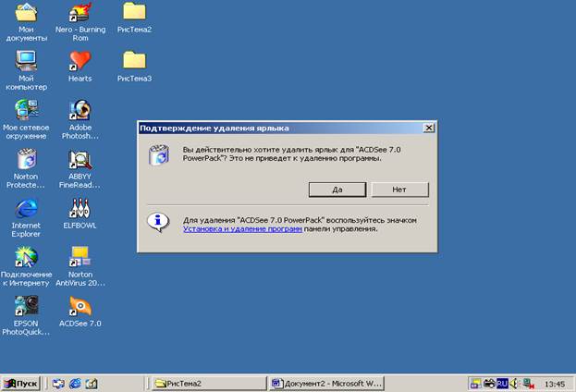Click the dialog title Подтверждение удаления ярлыка

(x=214, y=129)
